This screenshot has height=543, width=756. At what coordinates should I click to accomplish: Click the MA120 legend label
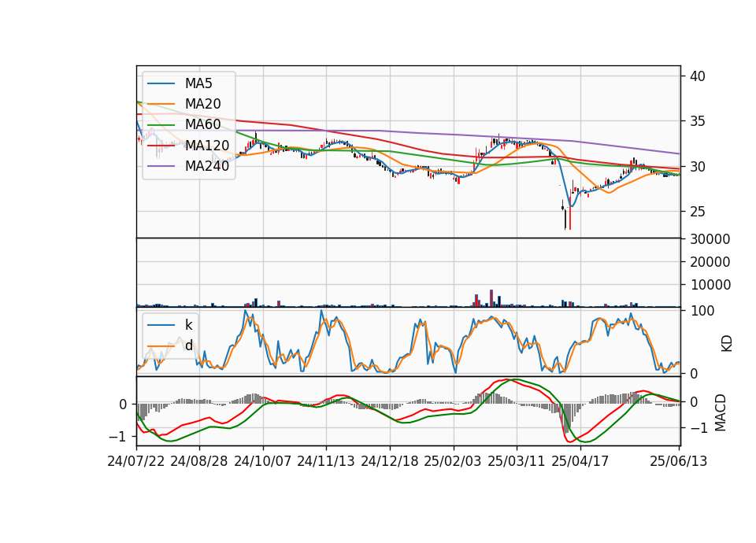(x=207, y=145)
